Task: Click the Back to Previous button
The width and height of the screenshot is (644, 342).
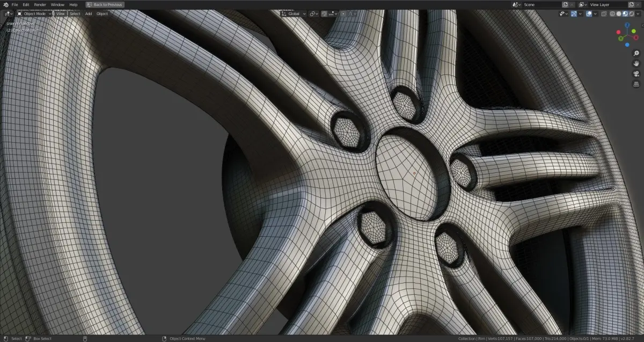Action: [105, 4]
